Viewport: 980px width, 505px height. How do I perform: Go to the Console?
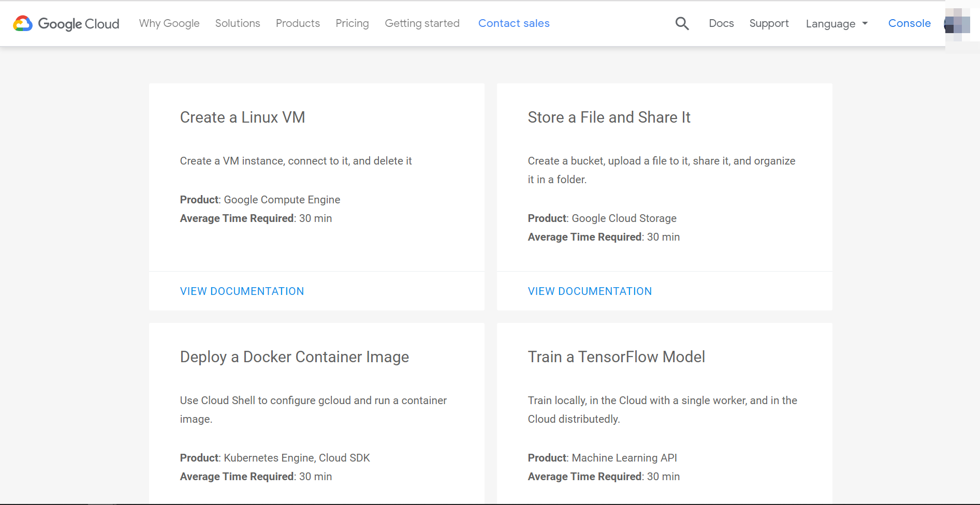(x=909, y=23)
